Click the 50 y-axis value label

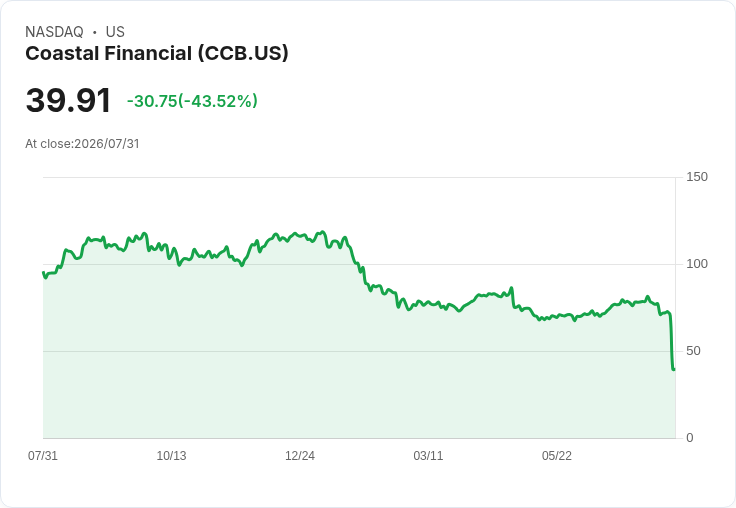pos(693,351)
